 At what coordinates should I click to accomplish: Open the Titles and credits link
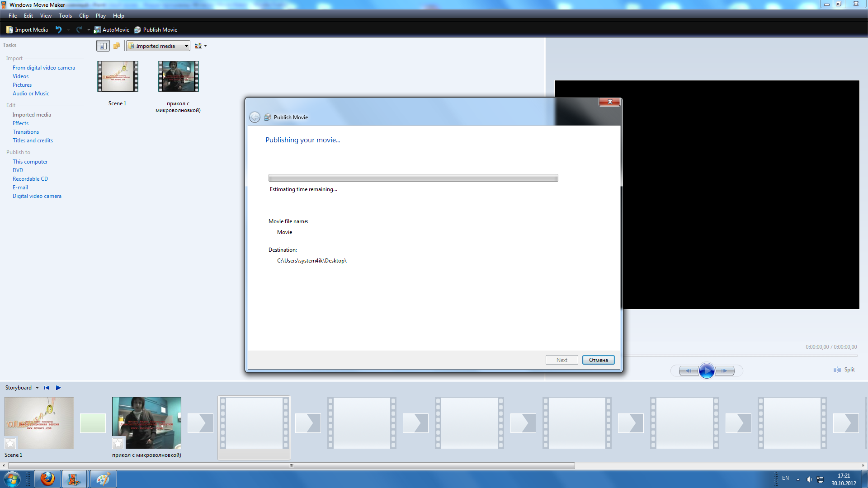coord(33,141)
